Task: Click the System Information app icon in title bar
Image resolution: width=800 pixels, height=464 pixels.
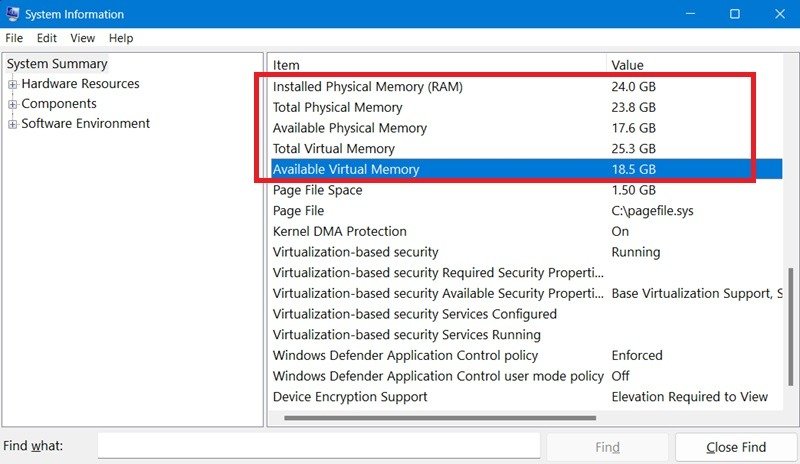Action: pos(12,13)
